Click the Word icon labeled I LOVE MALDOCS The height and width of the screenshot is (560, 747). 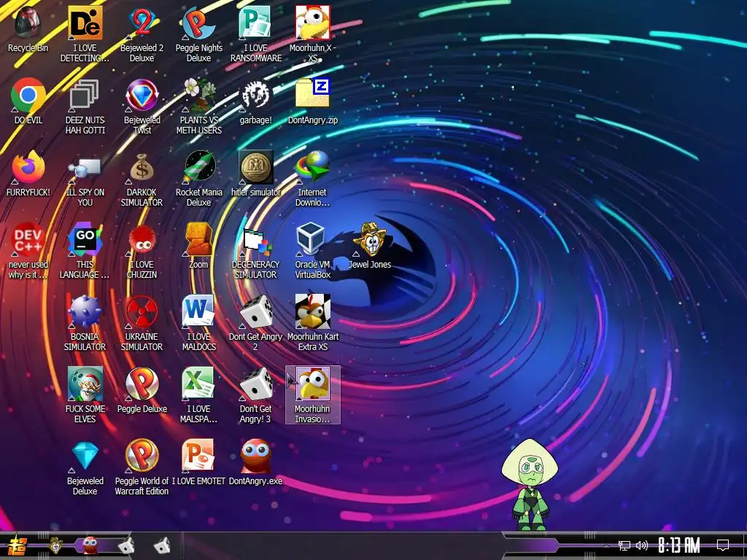[x=198, y=323]
